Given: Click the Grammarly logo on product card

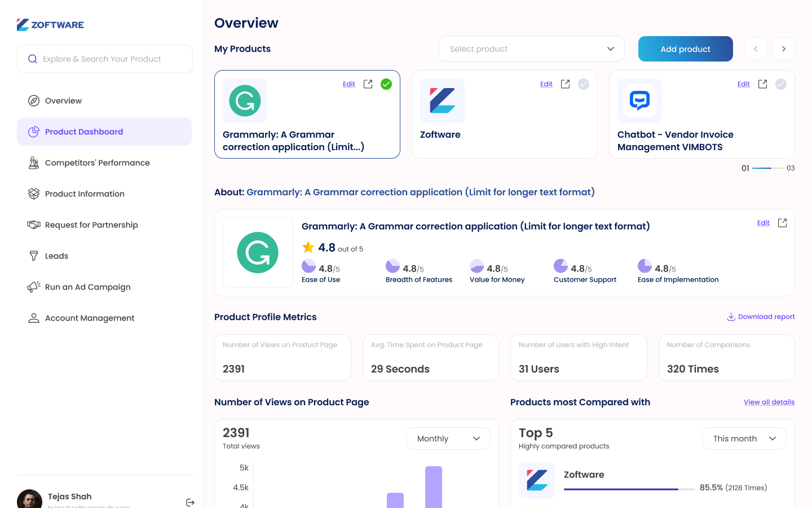Looking at the screenshot, I should (245, 100).
